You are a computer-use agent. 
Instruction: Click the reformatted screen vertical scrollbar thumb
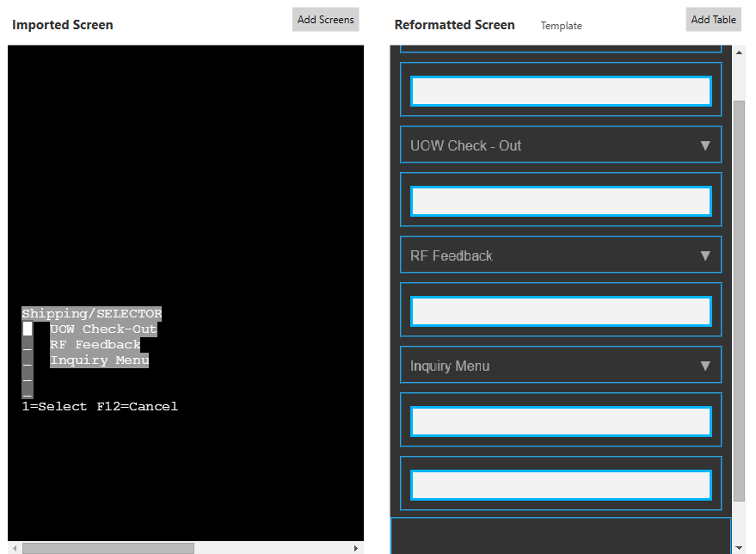pos(739,301)
